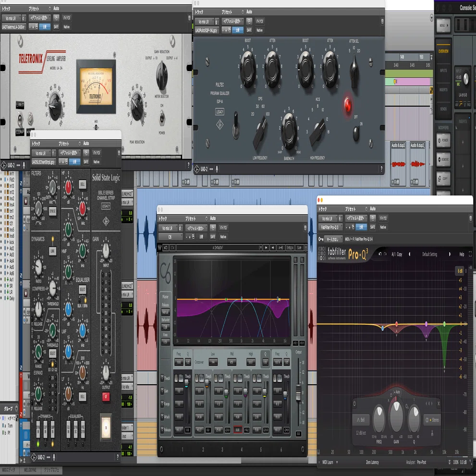
Task: Open Help menu in FabFilter Pro-Q 3
Action: tap(462, 255)
